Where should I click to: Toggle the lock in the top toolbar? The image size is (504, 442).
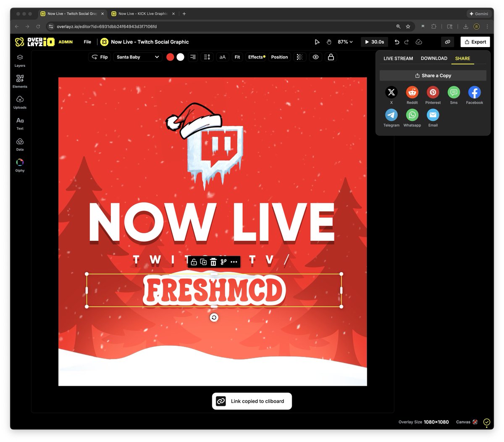pyautogui.click(x=331, y=57)
